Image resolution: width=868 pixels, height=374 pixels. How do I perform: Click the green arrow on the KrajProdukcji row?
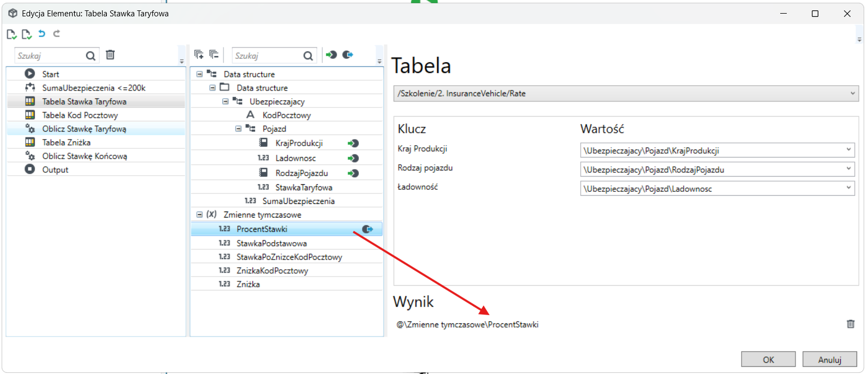[x=353, y=143]
